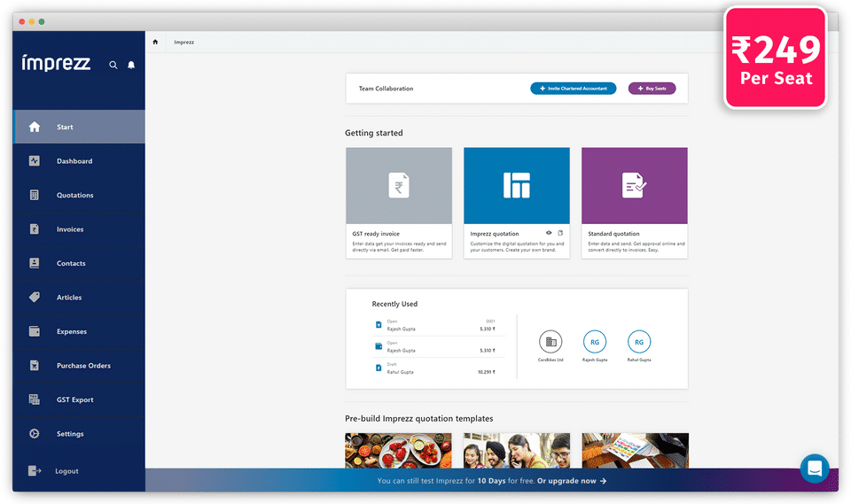
Task: Click Invite Chartered Accountant button
Action: [x=574, y=89]
